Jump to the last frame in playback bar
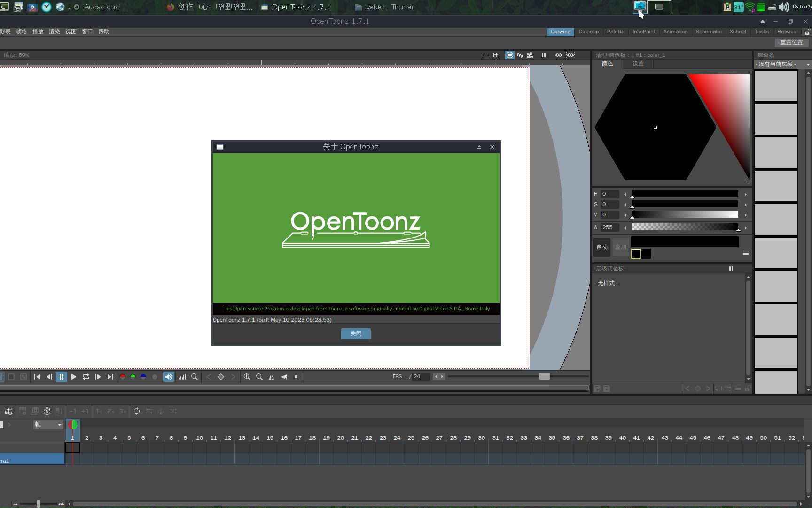Screen dimensions: 812x508 (110, 377)
